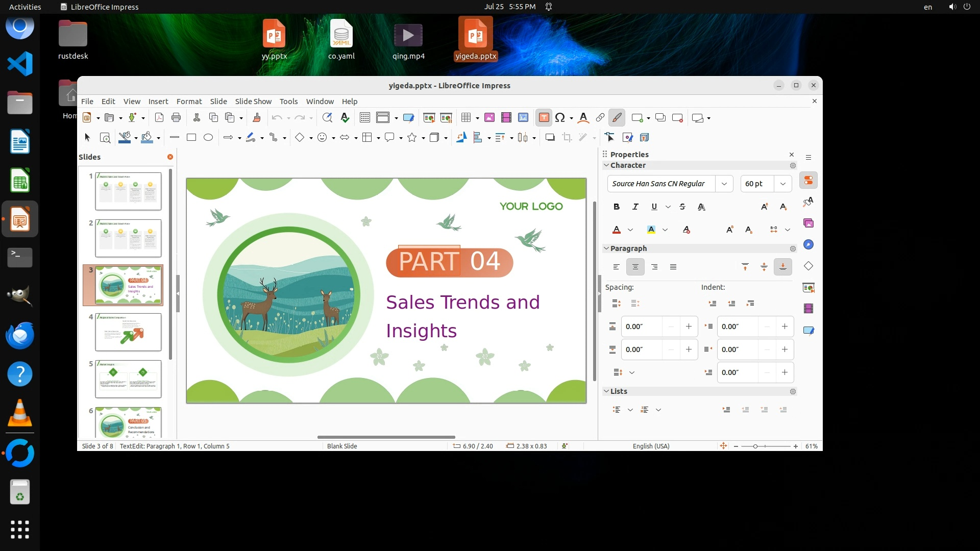Enable center paragraph alignment
980x551 pixels.
[x=635, y=267]
